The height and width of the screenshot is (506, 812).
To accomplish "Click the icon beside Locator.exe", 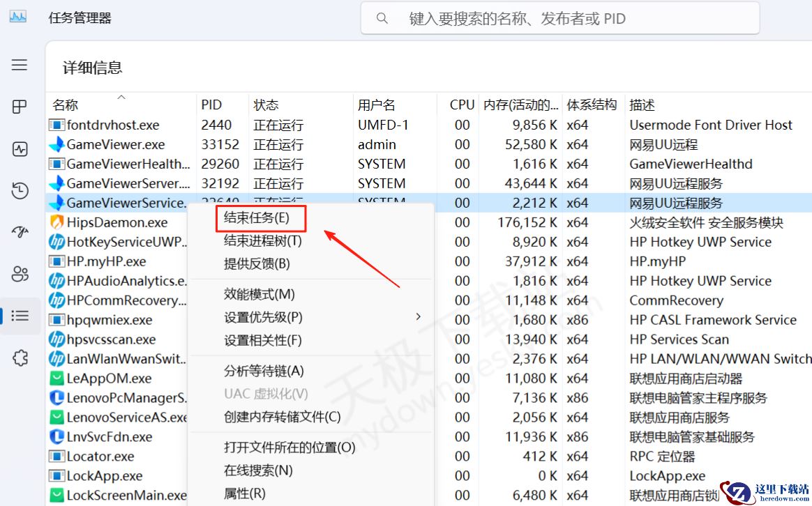I will click(57, 457).
